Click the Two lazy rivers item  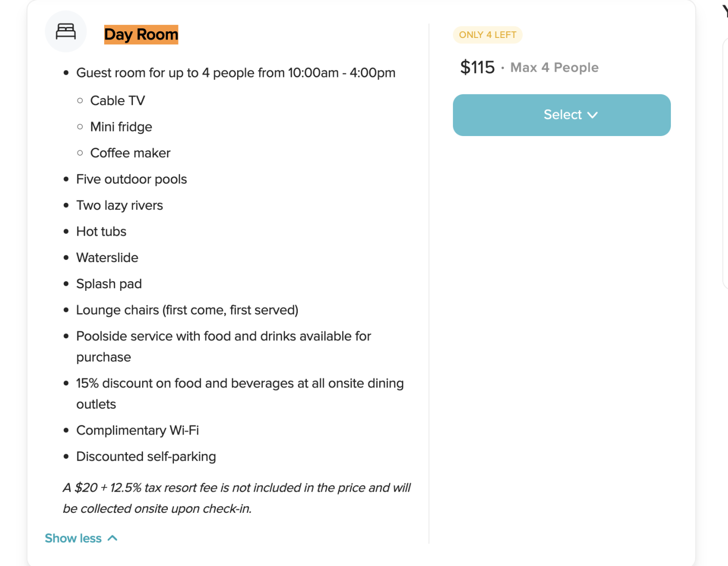(x=119, y=205)
